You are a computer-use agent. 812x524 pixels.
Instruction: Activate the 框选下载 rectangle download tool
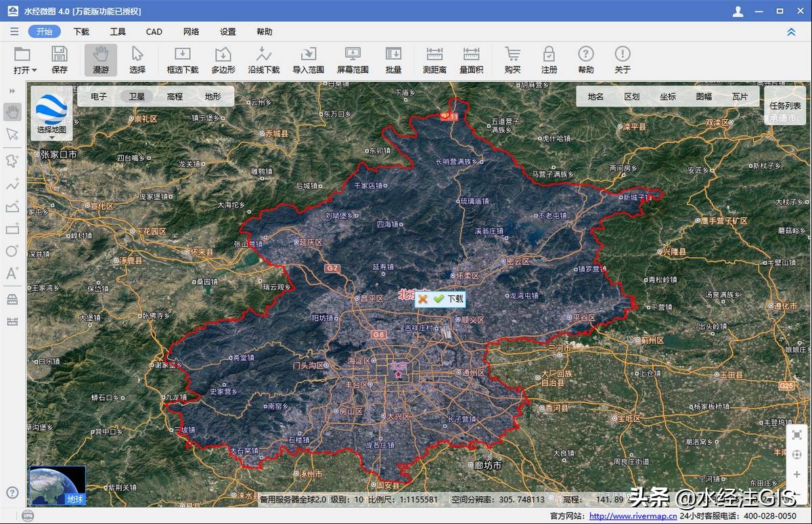[182, 60]
